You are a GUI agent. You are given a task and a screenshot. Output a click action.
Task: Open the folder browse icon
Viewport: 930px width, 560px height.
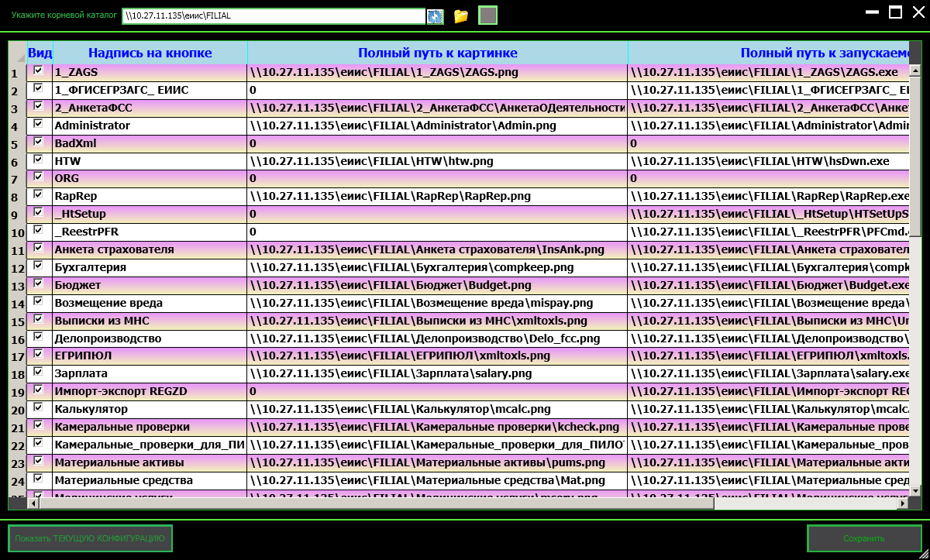click(461, 16)
